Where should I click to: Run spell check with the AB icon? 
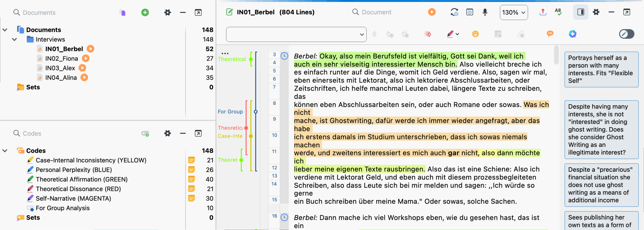click(x=558, y=12)
